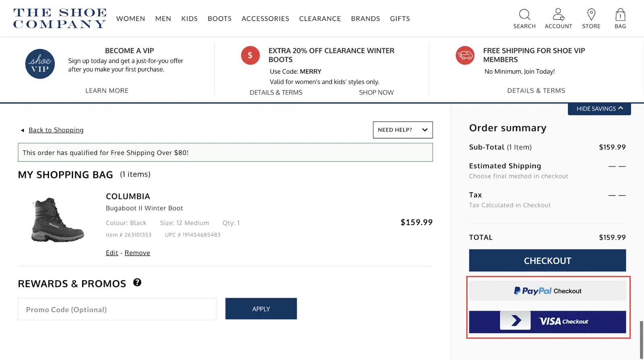Click the Colour: Black text
Screen dimensions: 644x360
point(126,223)
